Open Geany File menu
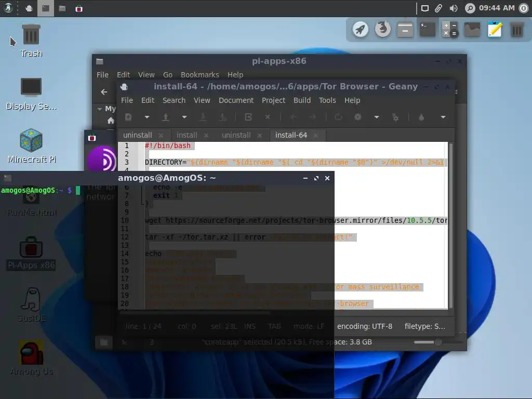 127,100
